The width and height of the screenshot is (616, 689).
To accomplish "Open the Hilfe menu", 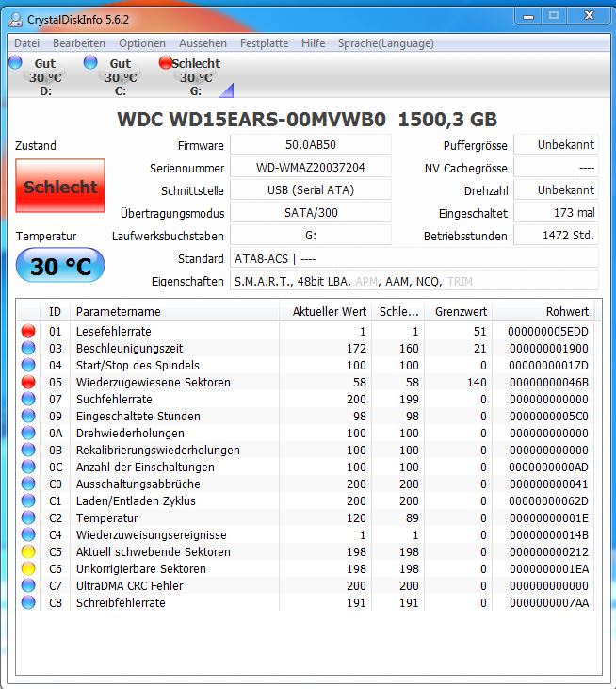I will 313,43.
